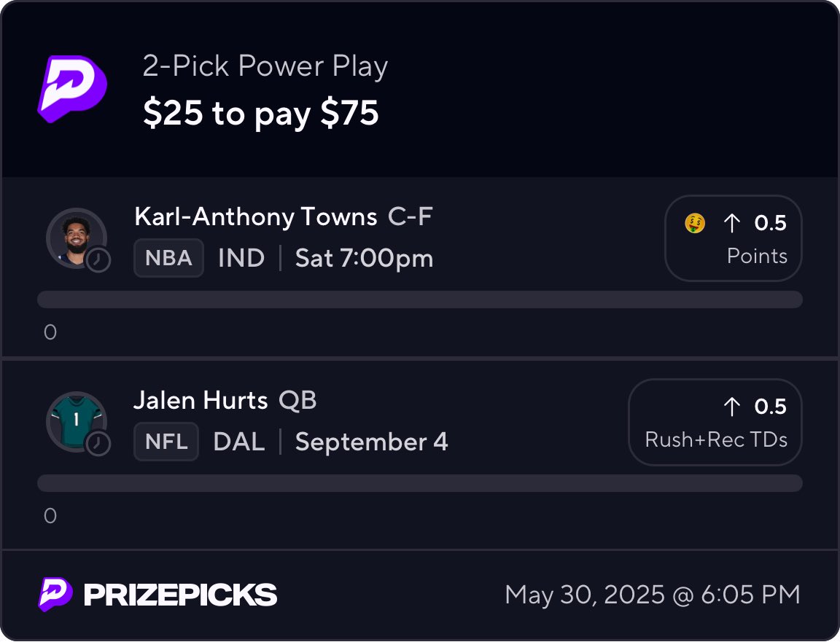Select the NFL league badge
The height and width of the screenshot is (642, 840).
166,442
